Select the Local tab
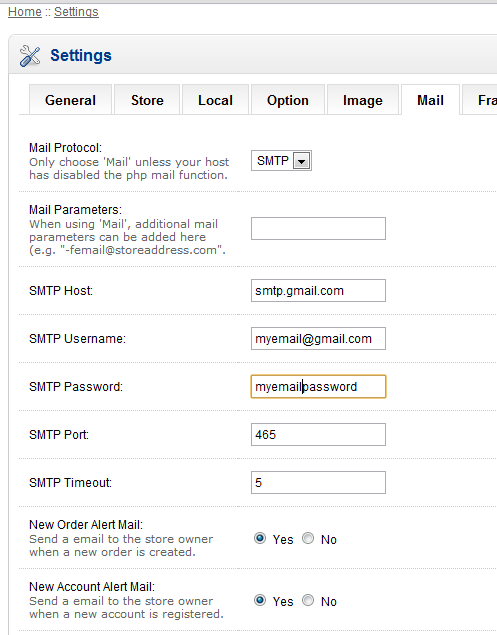This screenshot has height=635, width=497. (x=215, y=100)
